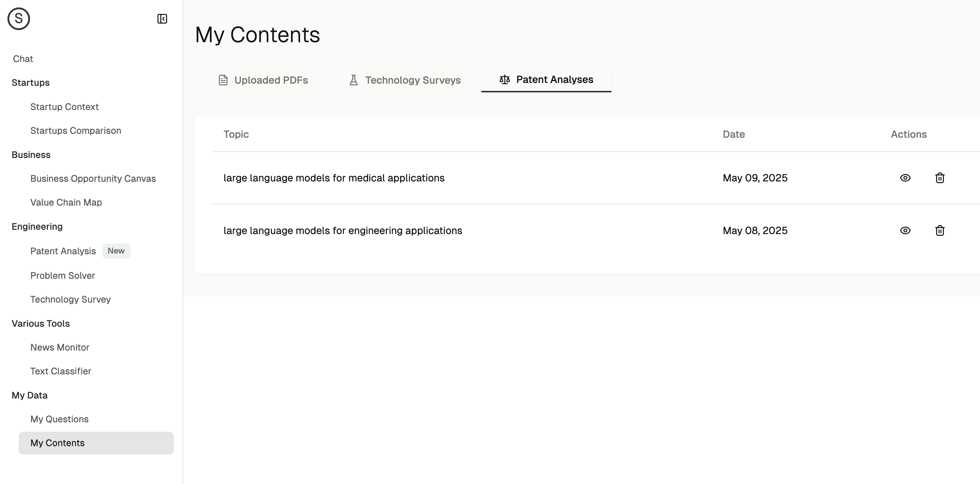Viewport: 980px width, 484px height.
Task: Click the Topic column header
Action: [236, 134]
